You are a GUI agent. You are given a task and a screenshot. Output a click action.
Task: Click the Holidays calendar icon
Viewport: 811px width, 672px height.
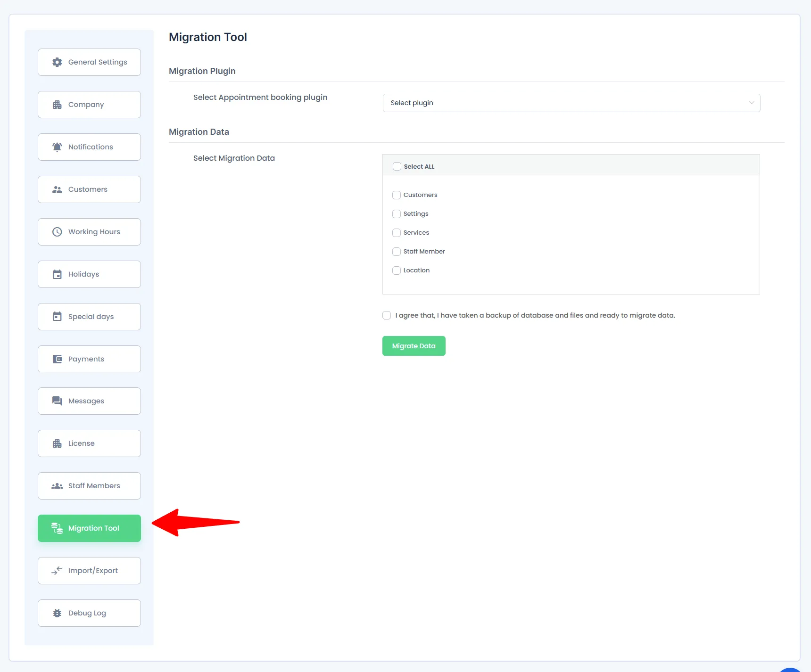(x=57, y=274)
